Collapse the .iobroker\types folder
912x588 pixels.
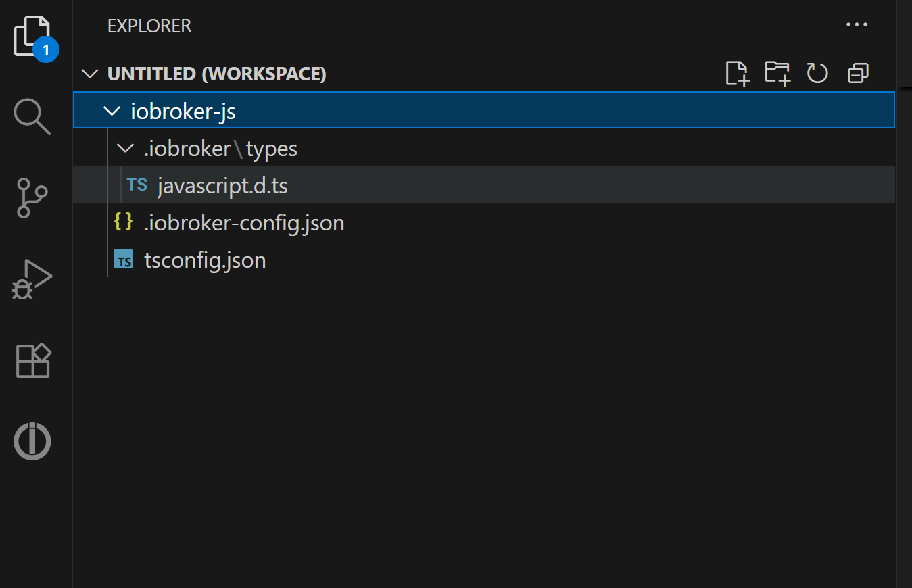point(124,148)
